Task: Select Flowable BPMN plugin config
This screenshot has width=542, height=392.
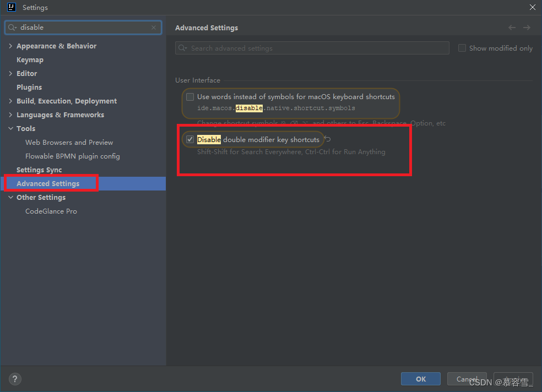Action: 73,156
